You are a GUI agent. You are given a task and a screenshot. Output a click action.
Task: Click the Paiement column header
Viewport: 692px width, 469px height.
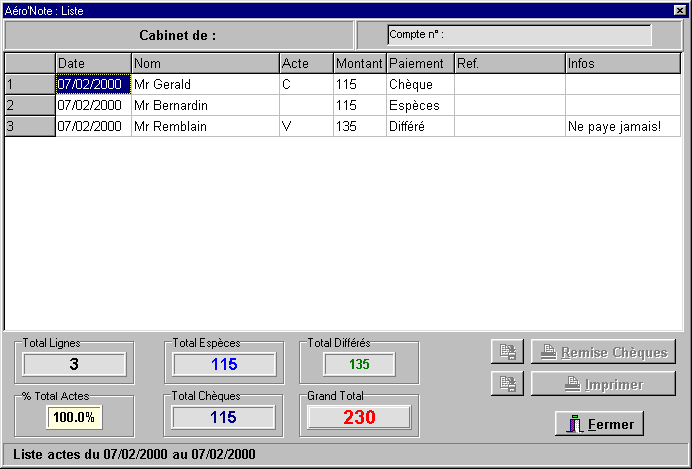click(x=421, y=64)
